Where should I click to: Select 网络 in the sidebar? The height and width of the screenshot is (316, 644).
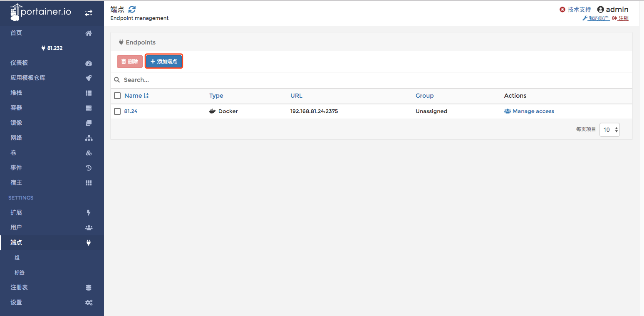point(52,138)
